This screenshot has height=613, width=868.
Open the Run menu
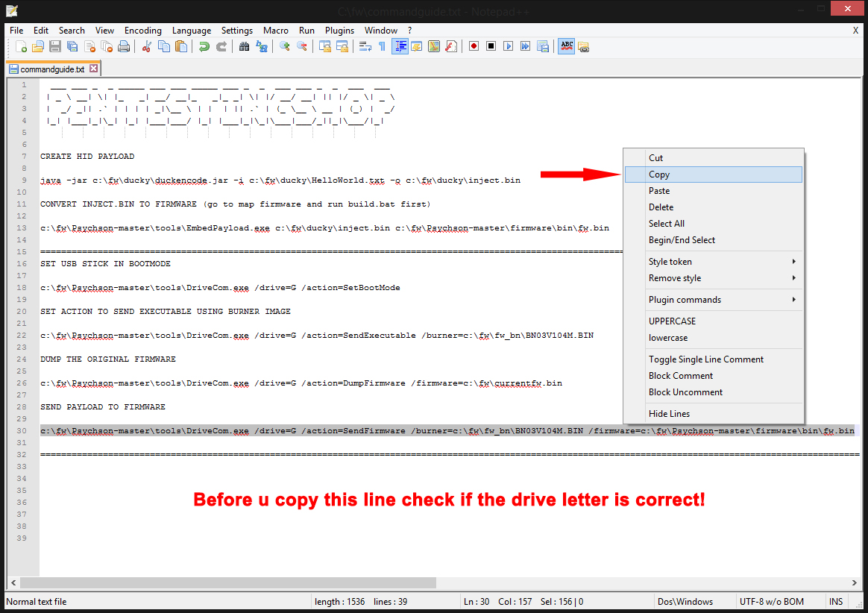coord(306,31)
